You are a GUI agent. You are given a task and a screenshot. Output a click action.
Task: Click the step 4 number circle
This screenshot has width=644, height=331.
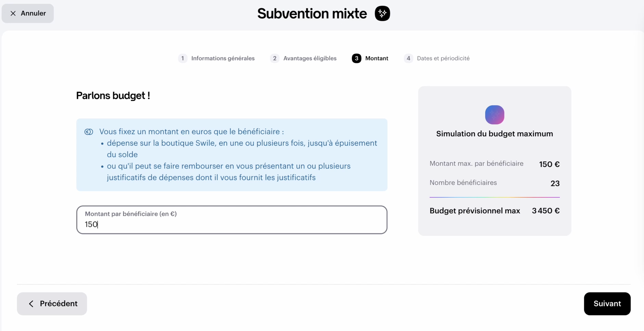[x=408, y=58]
